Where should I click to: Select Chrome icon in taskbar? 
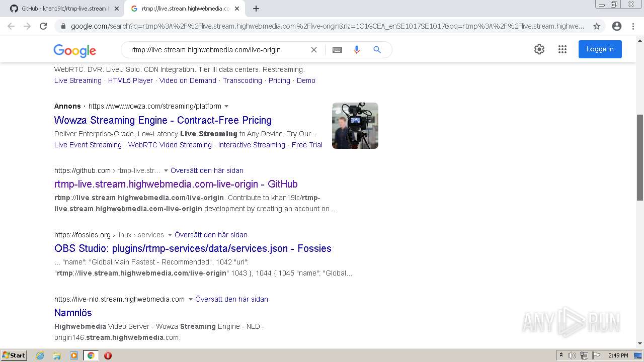pos(91,355)
